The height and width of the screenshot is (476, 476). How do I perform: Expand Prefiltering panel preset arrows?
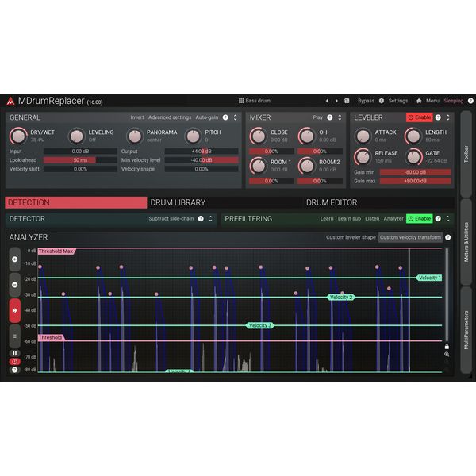point(447,219)
